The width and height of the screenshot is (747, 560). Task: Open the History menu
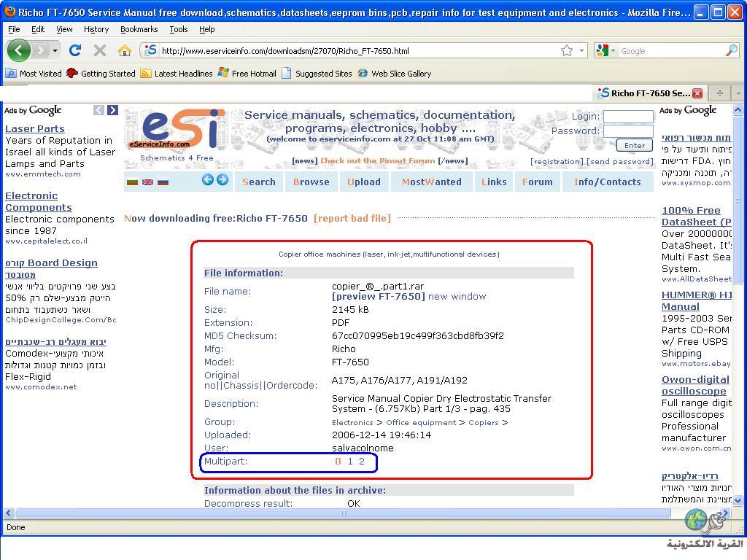pyautogui.click(x=96, y=29)
